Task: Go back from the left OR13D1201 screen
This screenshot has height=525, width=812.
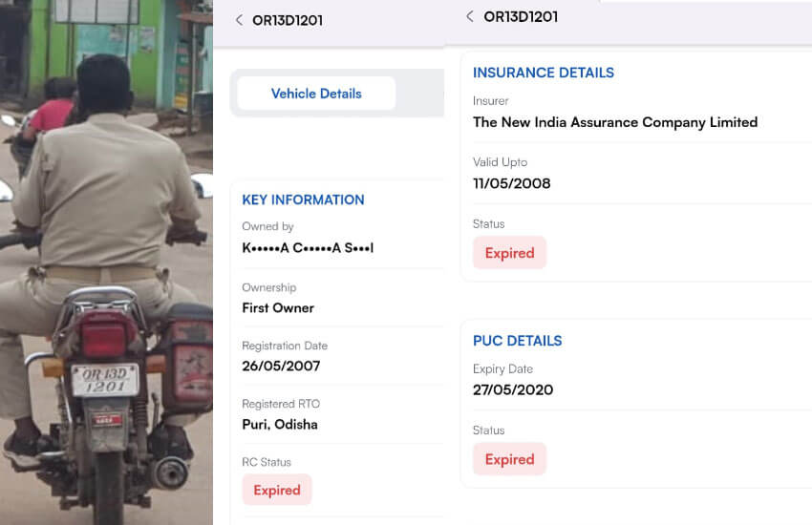Action: [239, 20]
